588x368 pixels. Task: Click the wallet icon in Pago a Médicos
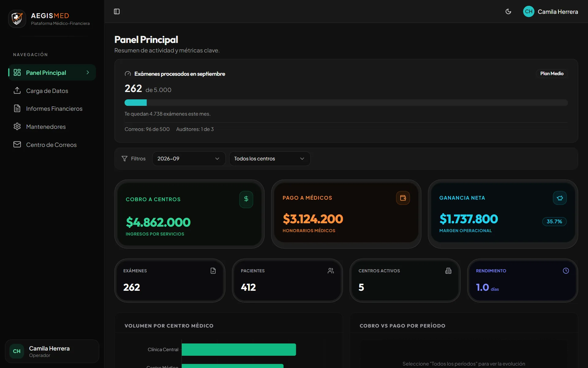click(403, 198)
